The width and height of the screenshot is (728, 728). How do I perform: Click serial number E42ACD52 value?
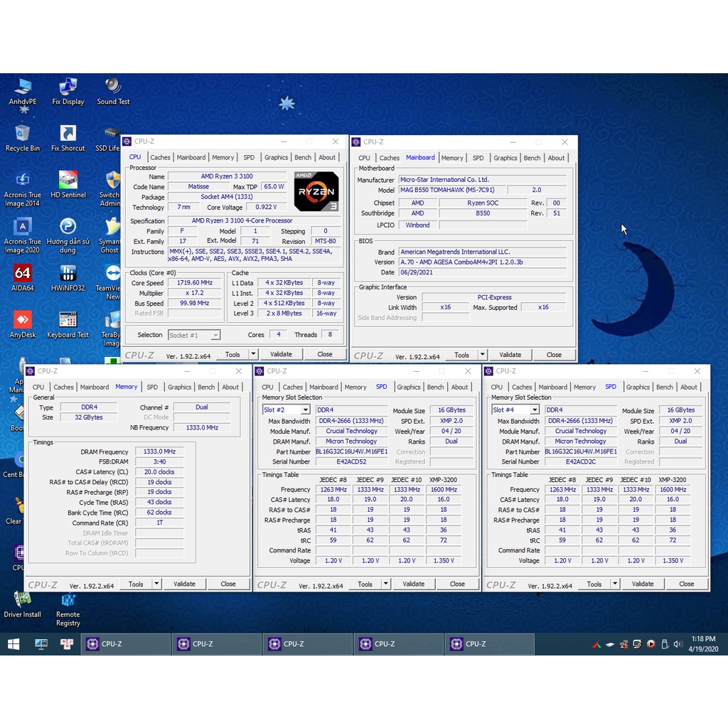[351, 462]
